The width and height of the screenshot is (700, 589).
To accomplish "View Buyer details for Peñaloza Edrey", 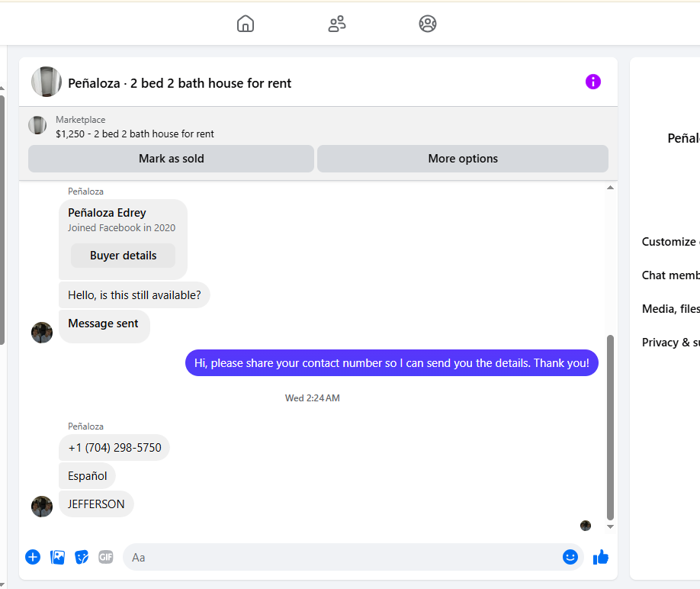I will point(124,256).
